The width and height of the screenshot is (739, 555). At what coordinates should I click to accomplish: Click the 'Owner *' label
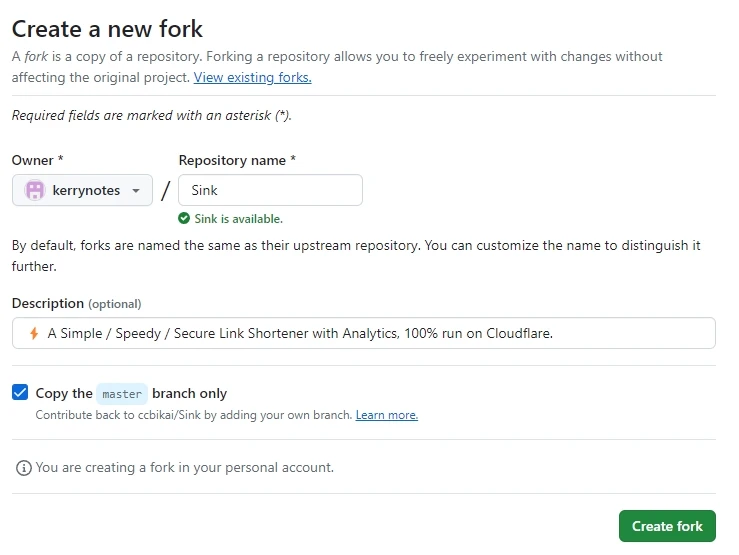(37, 160)
